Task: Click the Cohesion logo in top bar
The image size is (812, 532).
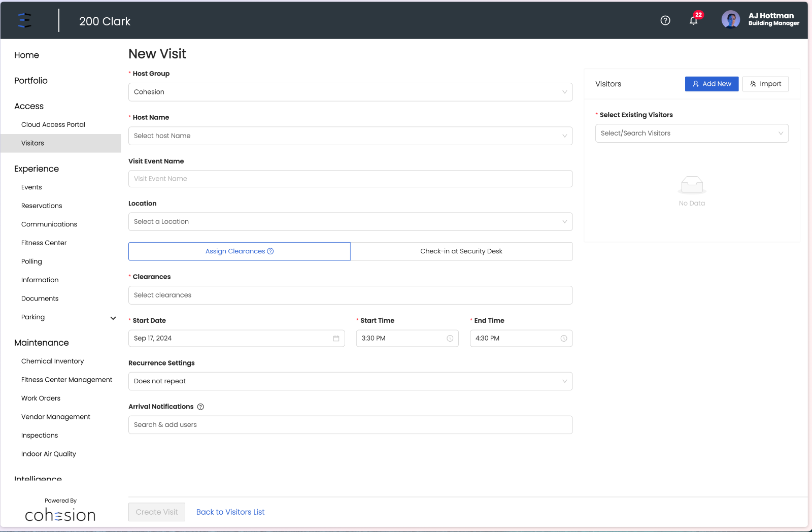Action: 24,20
